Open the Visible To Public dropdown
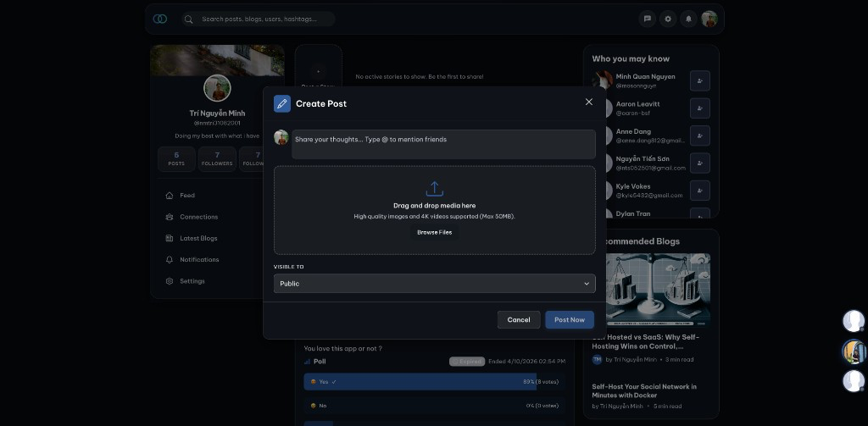This screenshot has width=868, height=426. [x=435, y=283]
